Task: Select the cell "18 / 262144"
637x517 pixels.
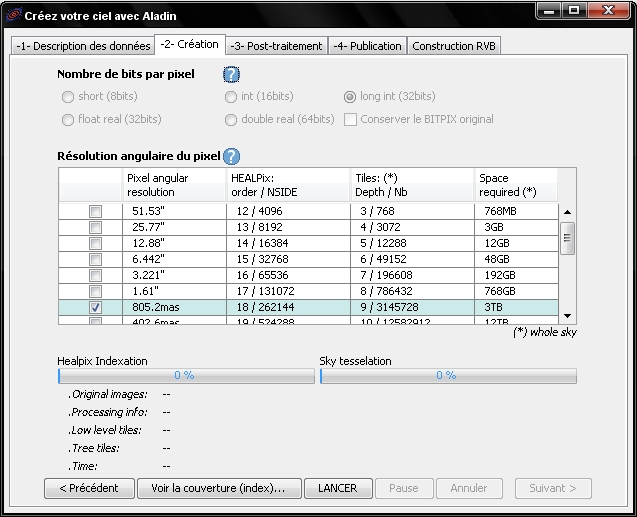Action: click(x=288, y=307)
